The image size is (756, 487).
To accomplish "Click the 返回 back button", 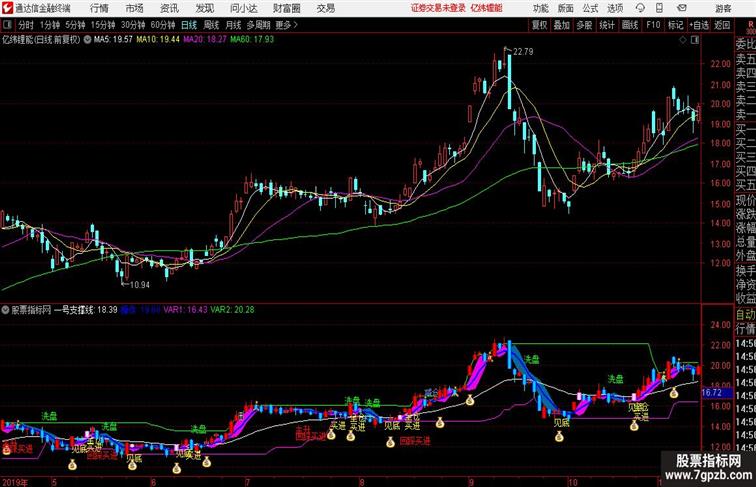I will point(722,25).
